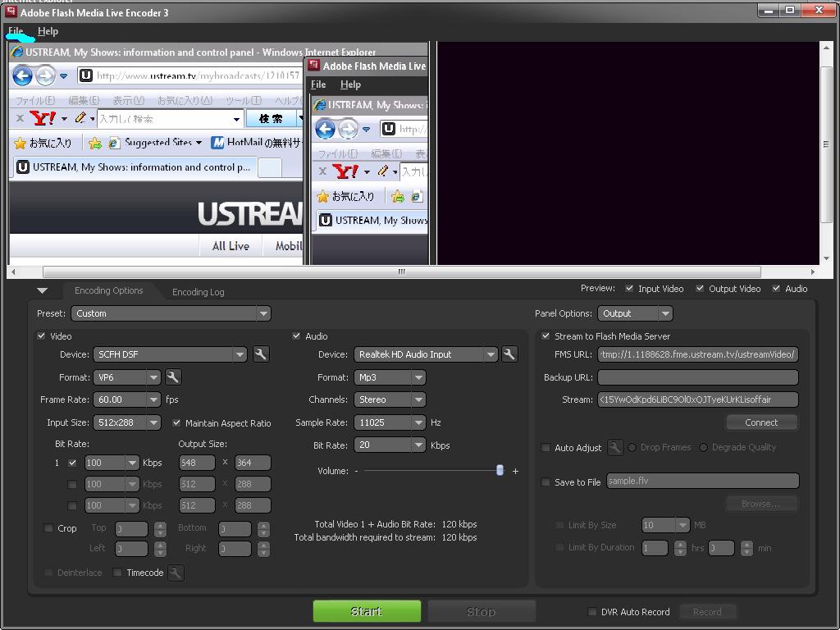Viewport: 840px width, 630px height.
Task: Open the File menu
Action: [16, 31]
